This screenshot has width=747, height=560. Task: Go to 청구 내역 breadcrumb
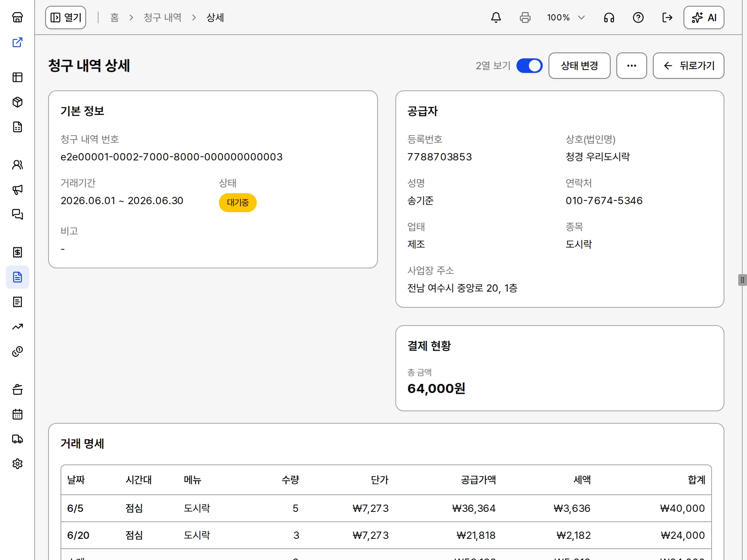click(x=163, y=17)
